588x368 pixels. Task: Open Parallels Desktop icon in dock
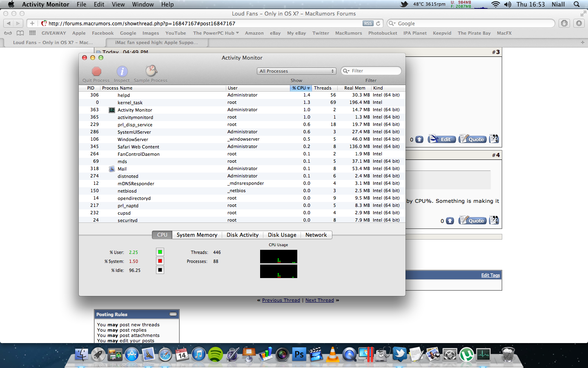(x=366, y=354)
